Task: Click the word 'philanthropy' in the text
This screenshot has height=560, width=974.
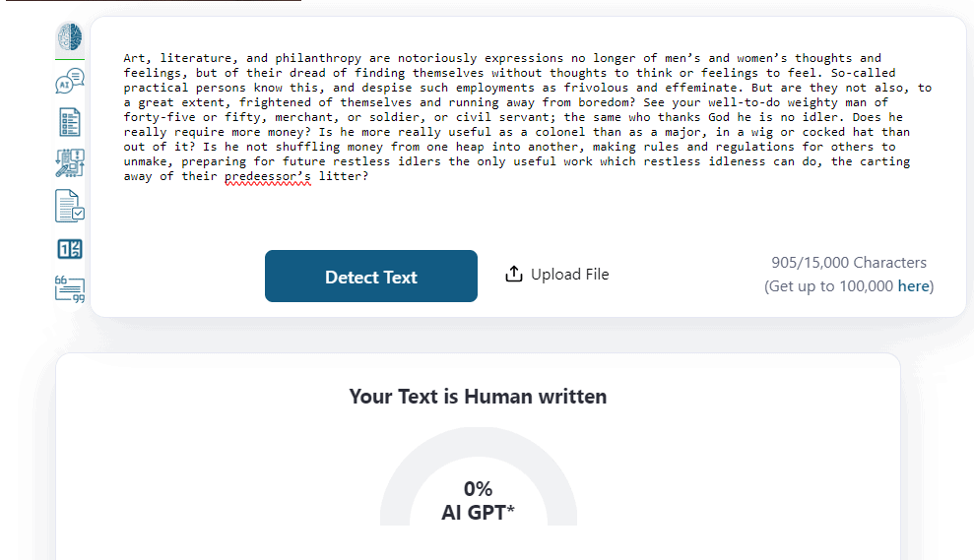Action: click(x=318, y=58)
